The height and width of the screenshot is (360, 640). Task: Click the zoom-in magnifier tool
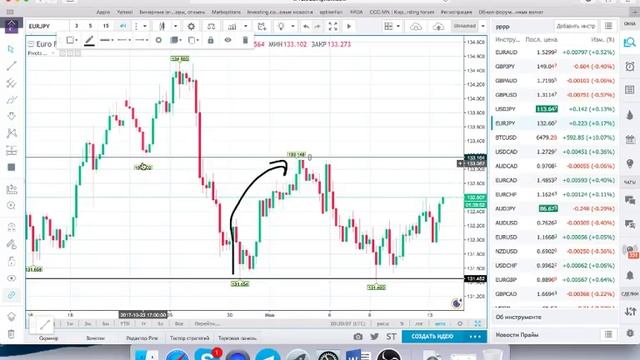[x=11, y=206]
